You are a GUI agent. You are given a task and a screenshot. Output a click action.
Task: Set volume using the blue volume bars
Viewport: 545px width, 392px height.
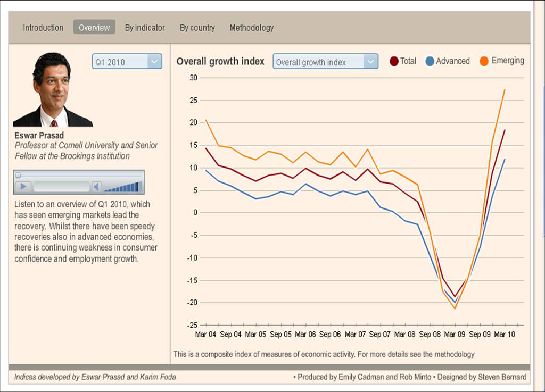tap(123, 187)
